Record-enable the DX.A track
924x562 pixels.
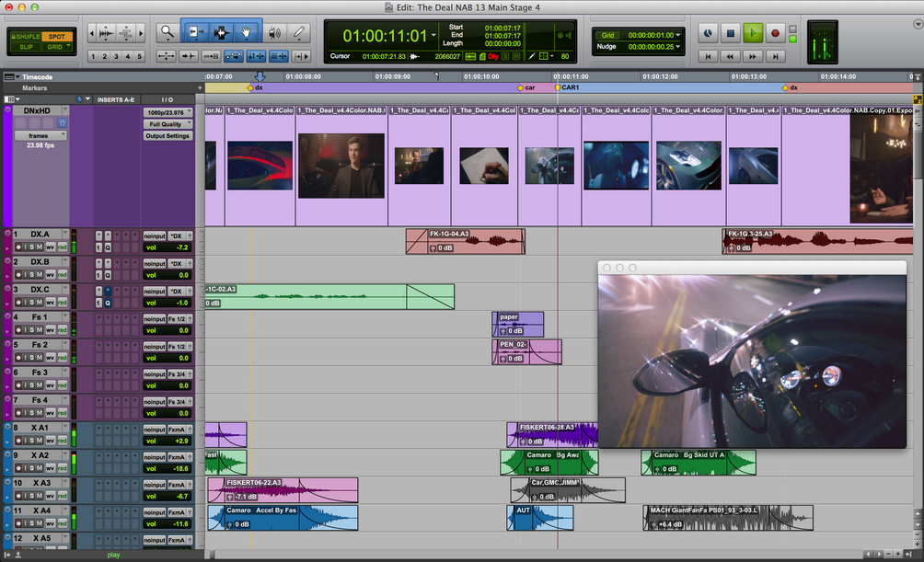18,247
